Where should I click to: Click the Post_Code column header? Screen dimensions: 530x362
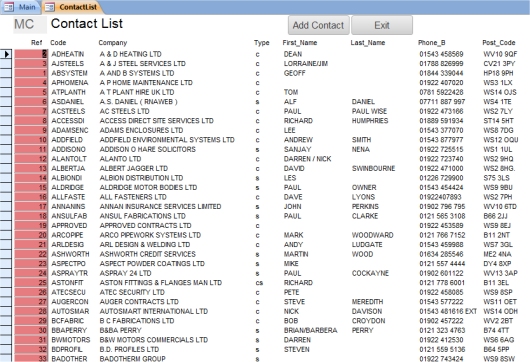[499, 43]
